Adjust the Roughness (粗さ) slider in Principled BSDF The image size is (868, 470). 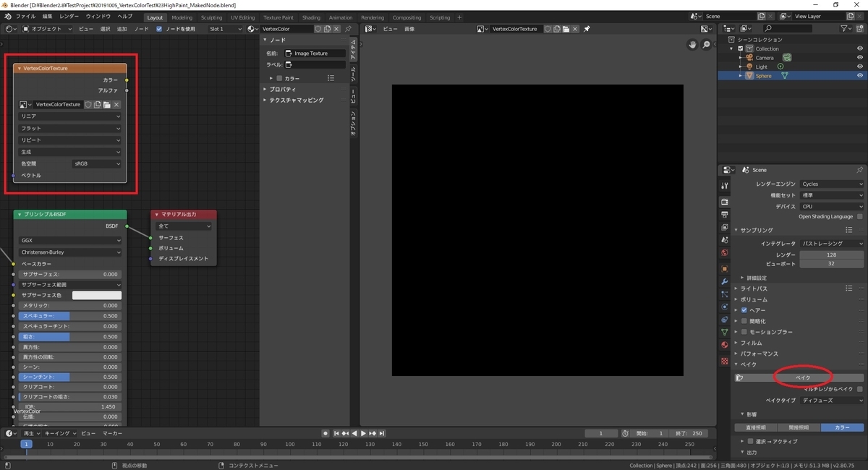70,336
